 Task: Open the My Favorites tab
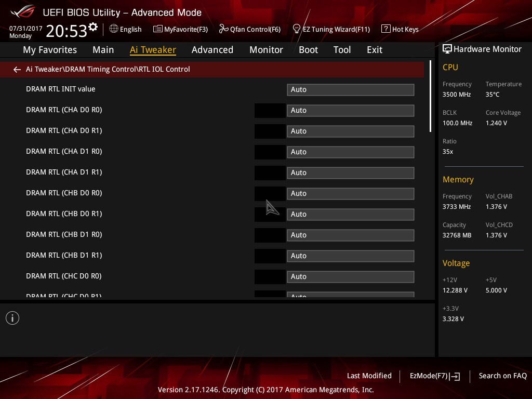point(50,50)
